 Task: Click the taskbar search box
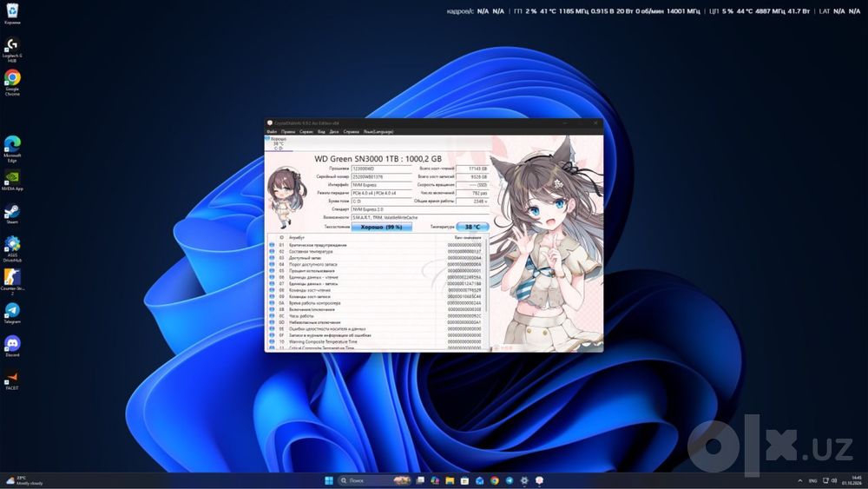[373, 480]
